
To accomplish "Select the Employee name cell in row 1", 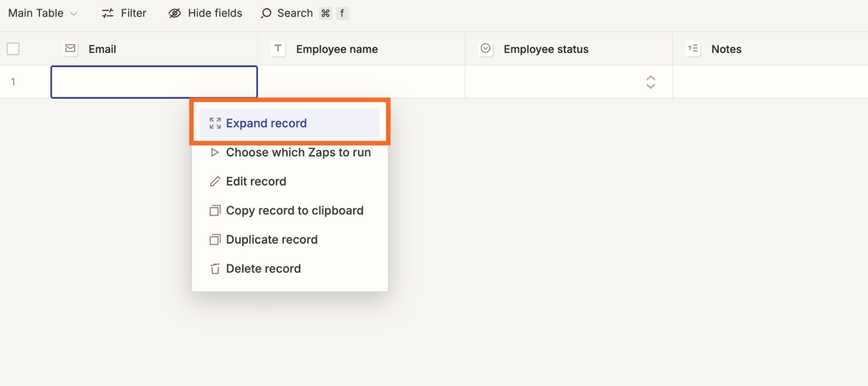I will (x=361, y=82).
